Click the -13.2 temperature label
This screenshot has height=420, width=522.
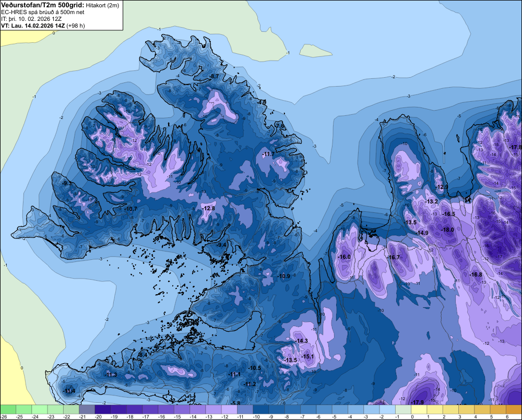[432, 202]
